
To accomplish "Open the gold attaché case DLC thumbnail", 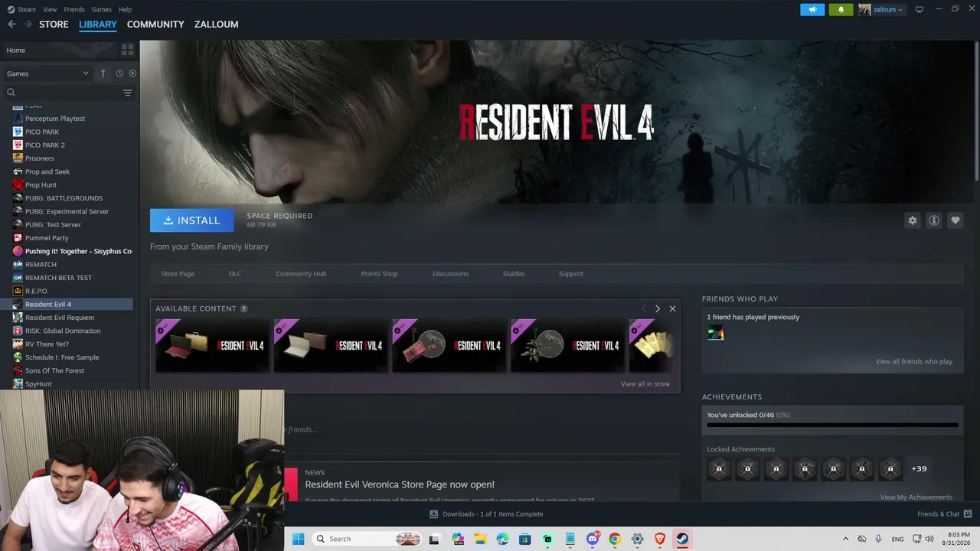I will (x=212, y=346).
